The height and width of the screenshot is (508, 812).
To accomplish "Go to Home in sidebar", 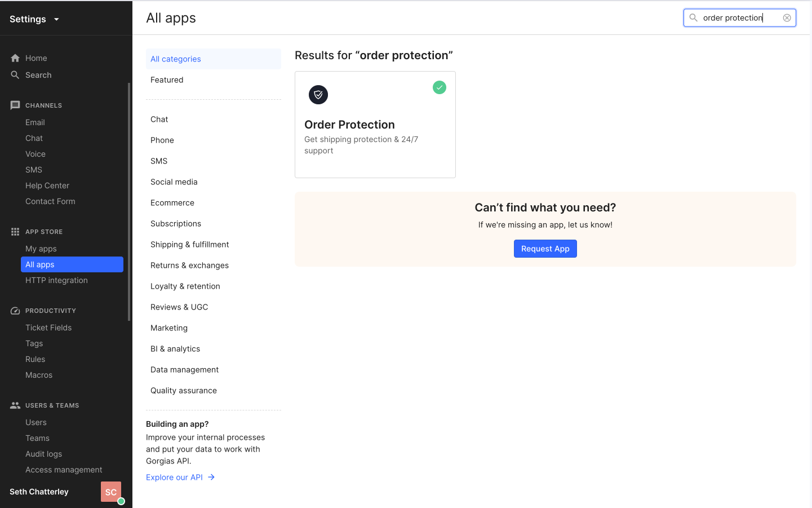I will [36, 58].
